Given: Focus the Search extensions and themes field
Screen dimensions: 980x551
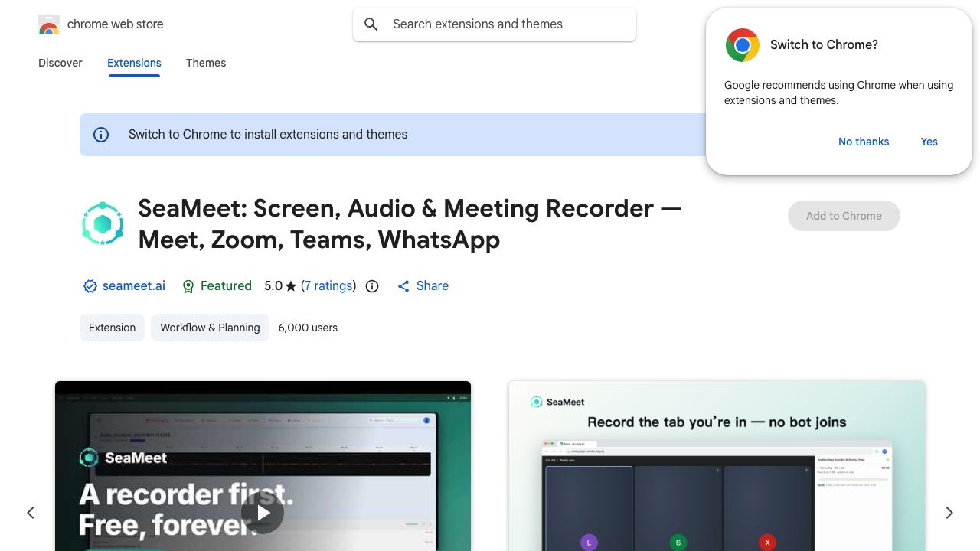Looking at the screenshot, I should coord(495,24).
